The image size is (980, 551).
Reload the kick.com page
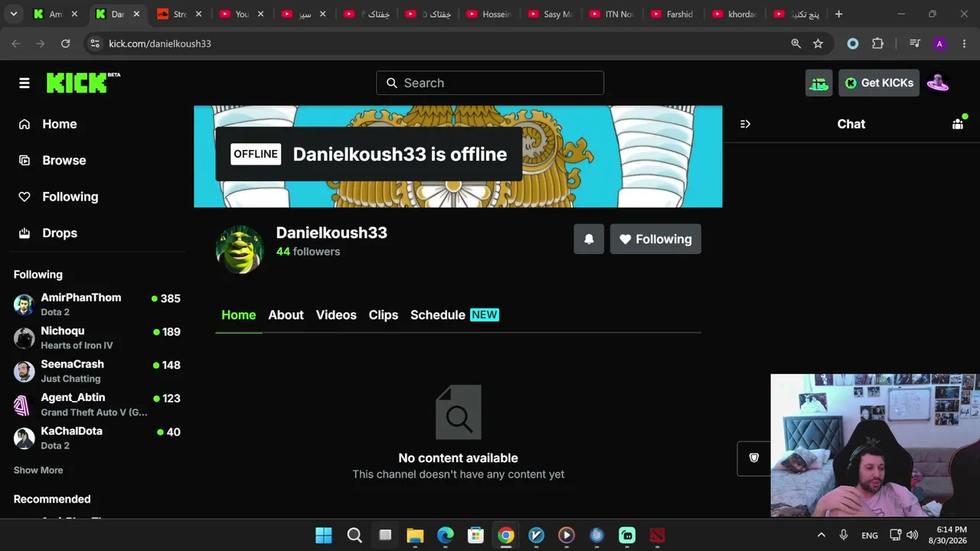(66, 44)
